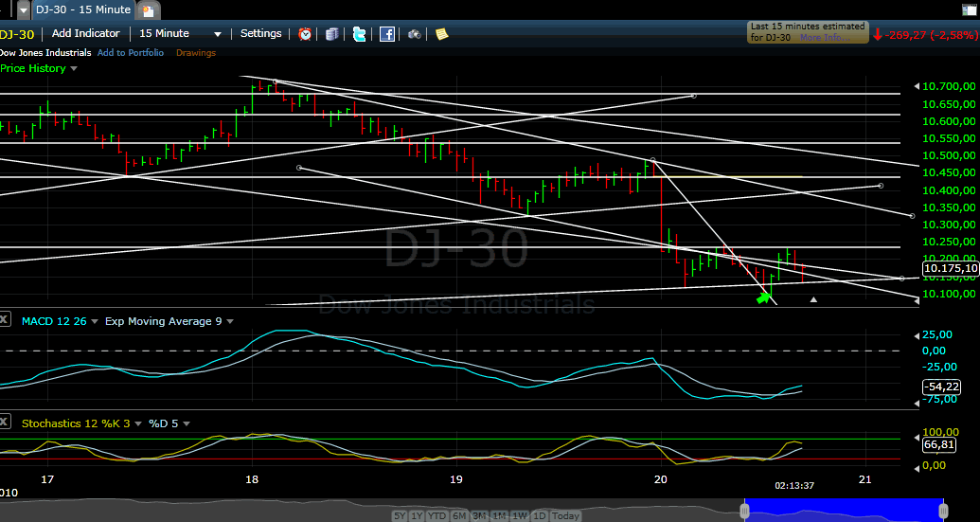Click the 10.500,00 price axis label
The height and width of the screenshot is (522, 980).
949,155
